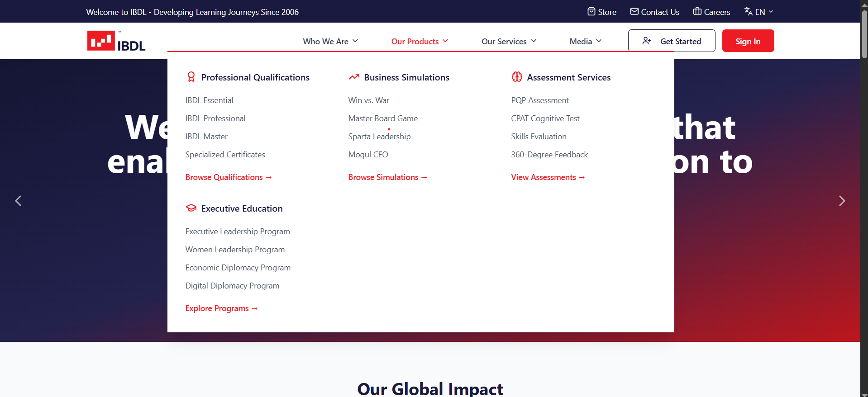Image resolution: width=868 pixels, height=397 pixels.
Task: Follow the Browse Qualifications link
Action: 228,177
